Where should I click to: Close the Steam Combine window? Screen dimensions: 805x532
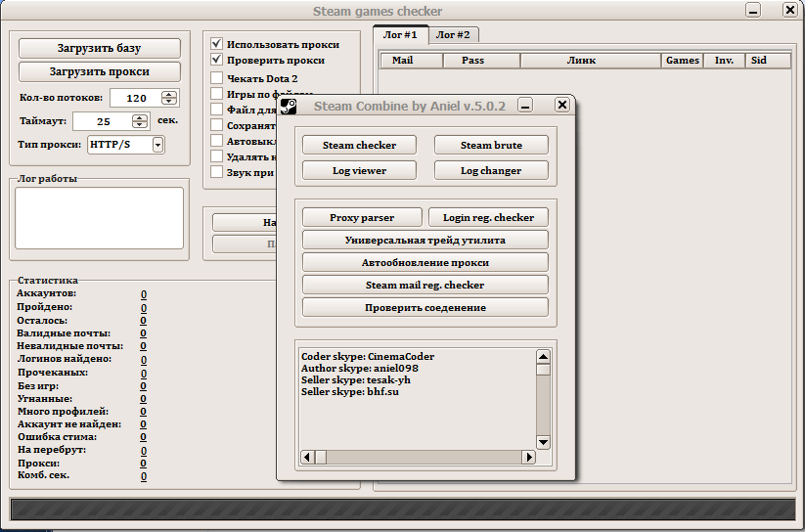pos(562,106)
